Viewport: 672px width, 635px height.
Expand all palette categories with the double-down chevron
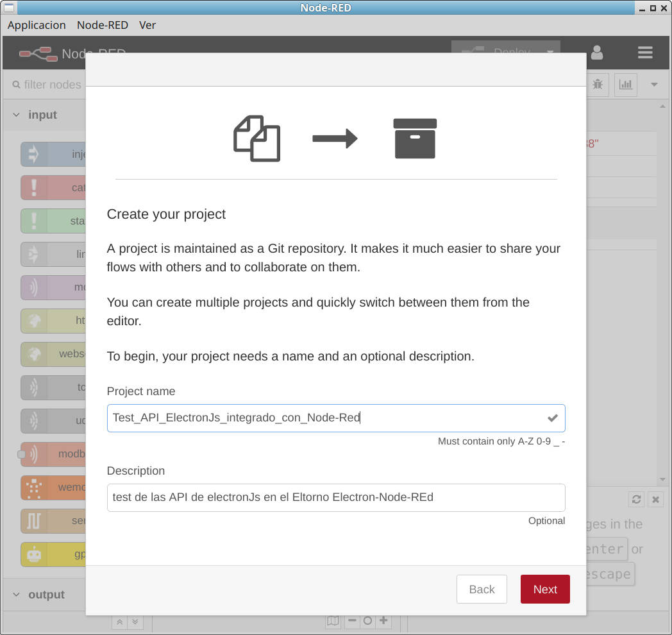(x=135, y=622)
